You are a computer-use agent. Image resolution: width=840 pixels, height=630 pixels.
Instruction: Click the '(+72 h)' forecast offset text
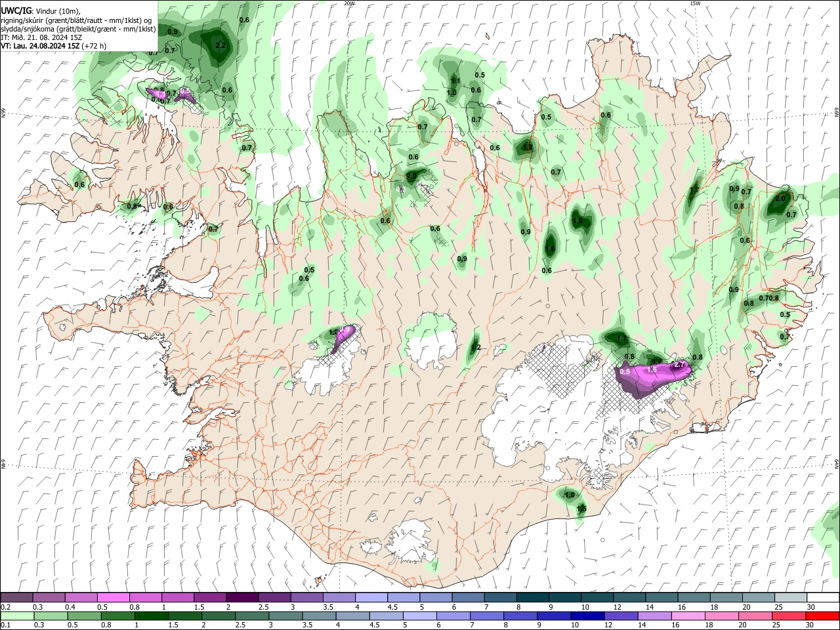pyautogui.click(x=94, y=46)
